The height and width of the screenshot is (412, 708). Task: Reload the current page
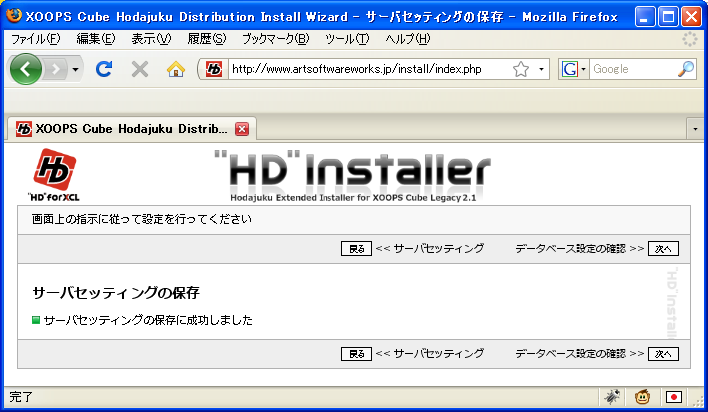(x=103, y=69)
